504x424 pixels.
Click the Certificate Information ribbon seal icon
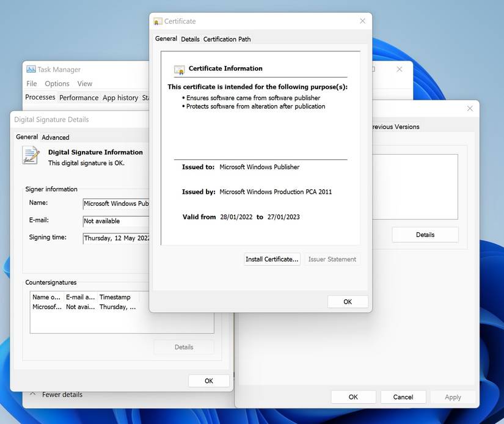(x=179, y=68)
